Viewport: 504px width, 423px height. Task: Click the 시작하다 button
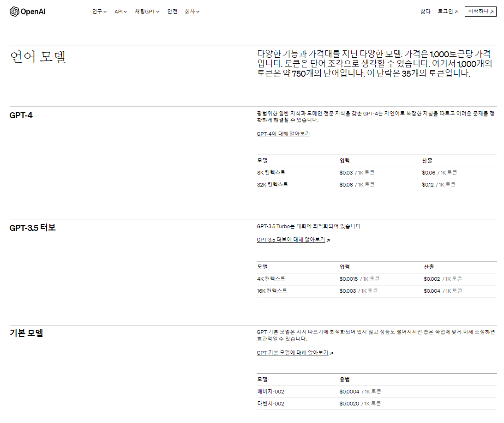tap(480, 11)
